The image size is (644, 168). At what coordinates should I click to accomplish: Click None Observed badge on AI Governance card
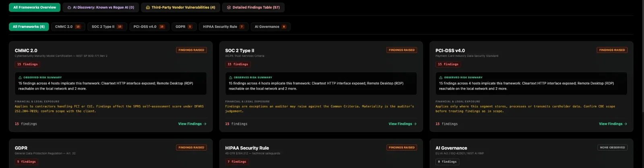[612, 148]
